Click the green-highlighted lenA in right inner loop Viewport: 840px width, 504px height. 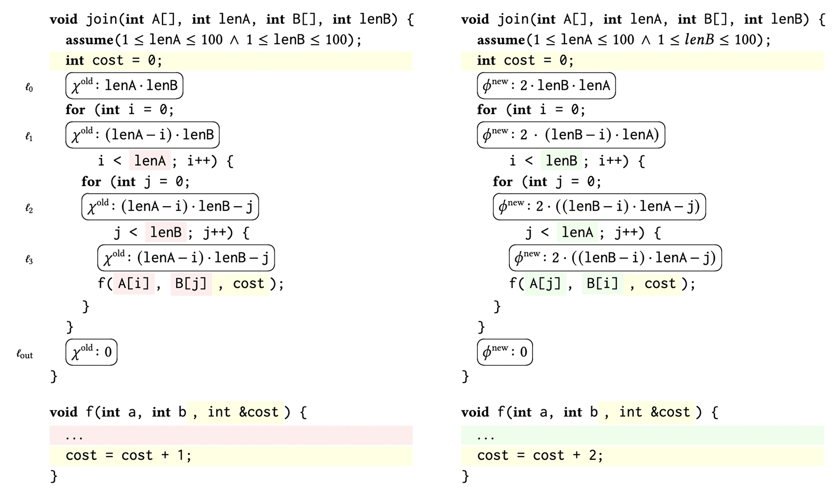tap(577, 232)
